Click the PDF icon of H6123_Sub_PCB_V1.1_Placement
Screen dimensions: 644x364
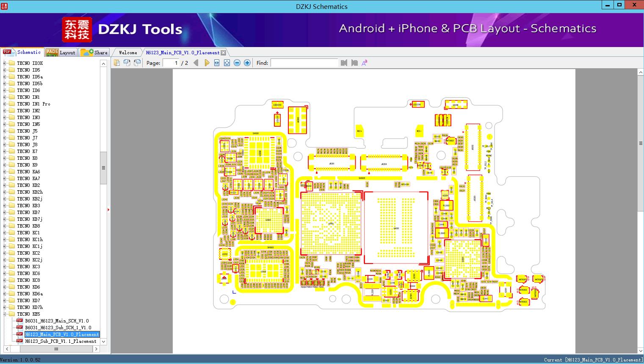pos(19,341)
